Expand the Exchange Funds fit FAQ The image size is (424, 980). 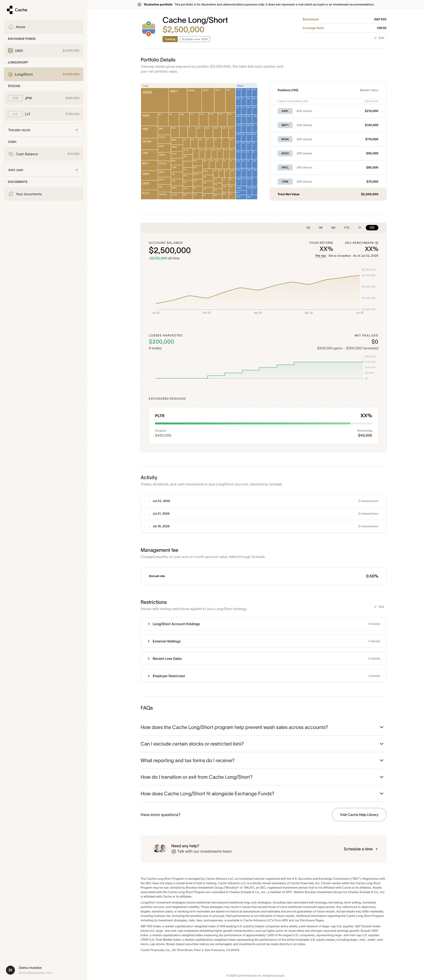point(263,794)
